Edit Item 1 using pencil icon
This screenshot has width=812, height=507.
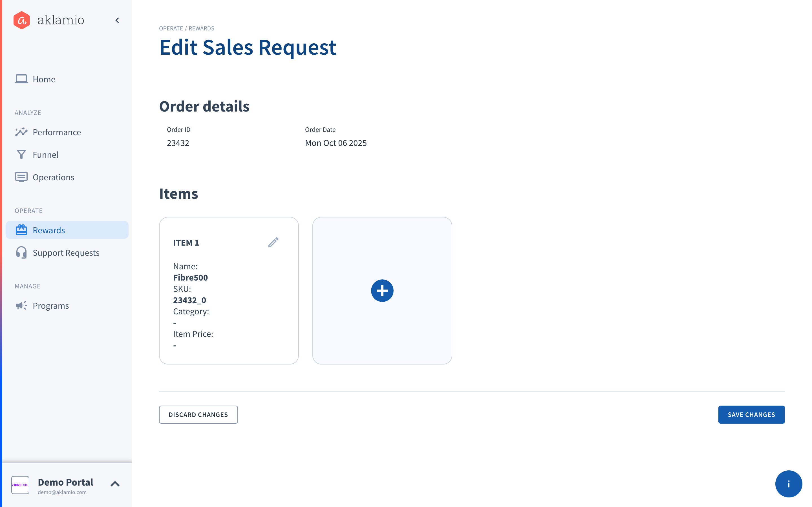click(273, 242)
